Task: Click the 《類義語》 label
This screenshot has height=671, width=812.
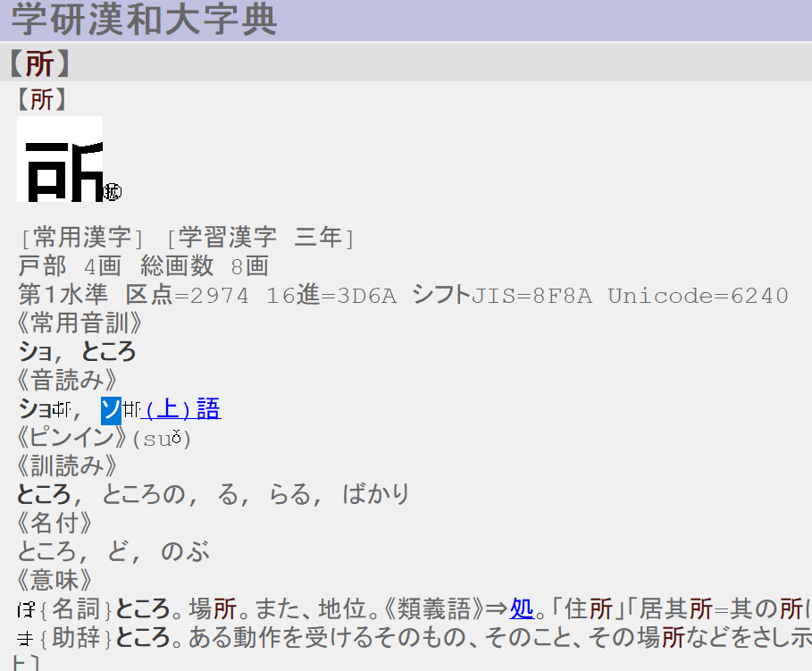Action: 434,608
